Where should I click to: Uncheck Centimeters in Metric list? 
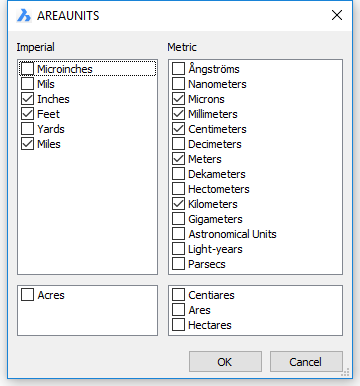(x=178, y=129)
